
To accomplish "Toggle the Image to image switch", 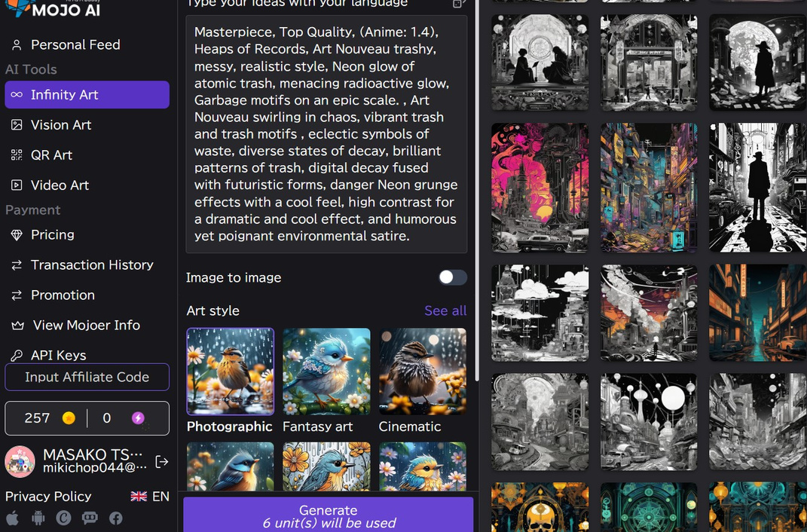I will 452,277.
